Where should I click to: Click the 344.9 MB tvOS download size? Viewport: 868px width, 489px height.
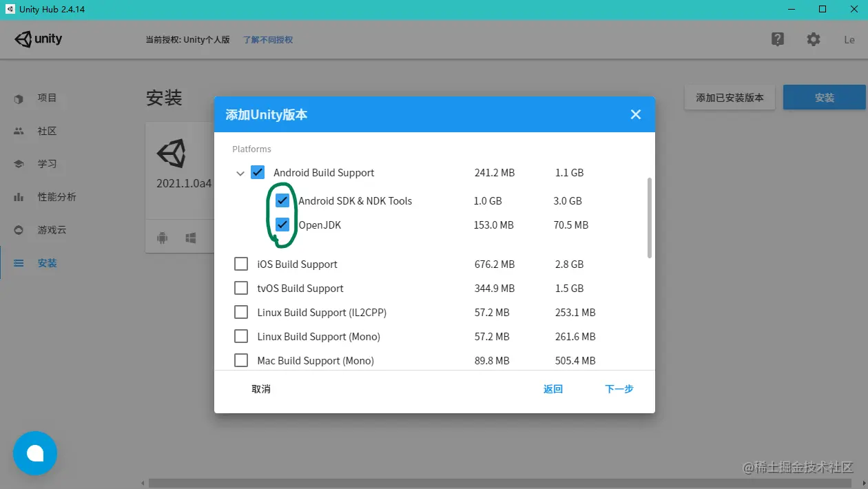click(495, 289)
